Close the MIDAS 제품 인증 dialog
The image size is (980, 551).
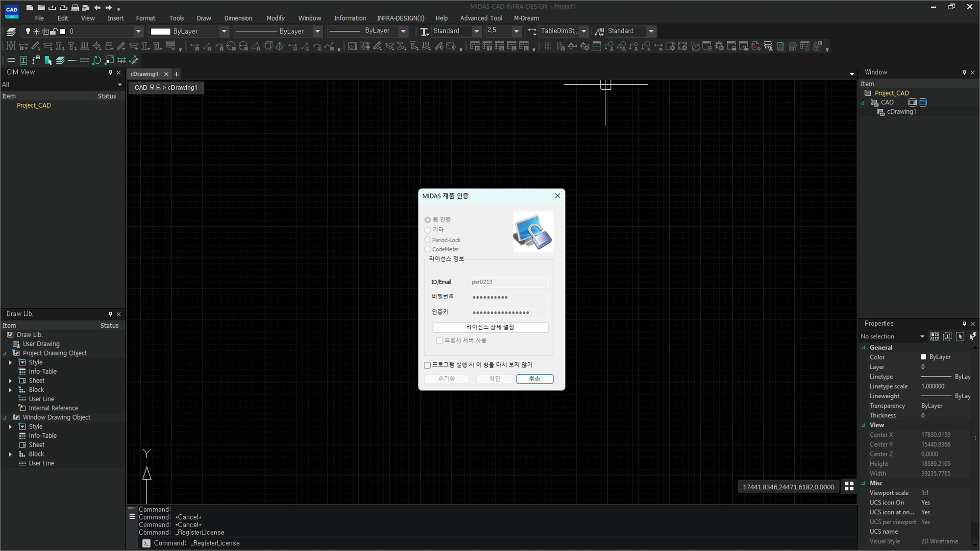[x=557, y=196]
